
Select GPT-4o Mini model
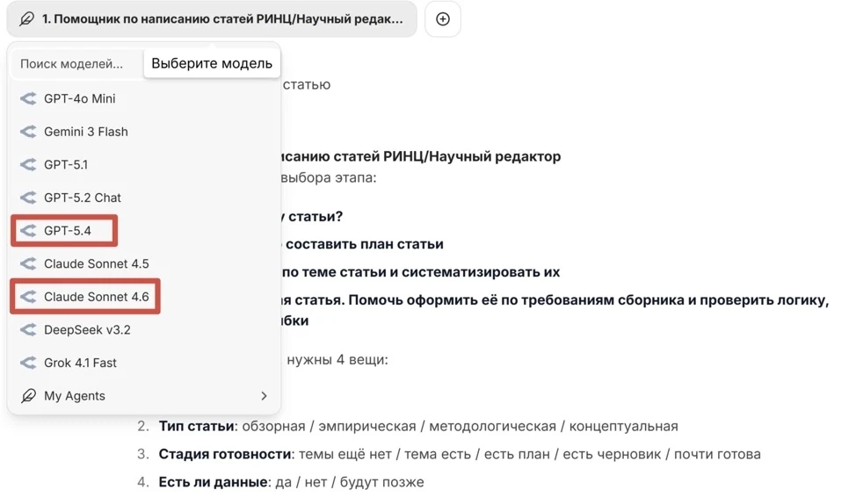click(144, 98)
